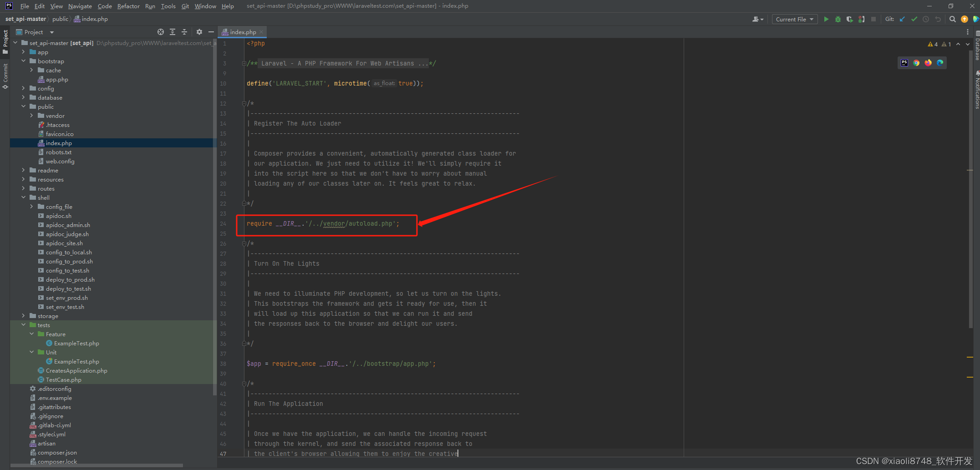The image size is (980, 470).
Task: Click the public breadcrumb in the navigation bar
Action: [60, 19]
